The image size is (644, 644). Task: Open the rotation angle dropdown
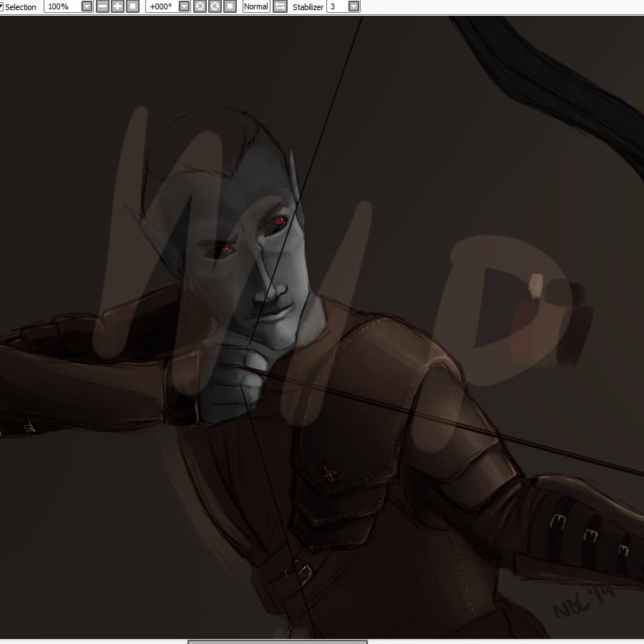click(184, 6)
